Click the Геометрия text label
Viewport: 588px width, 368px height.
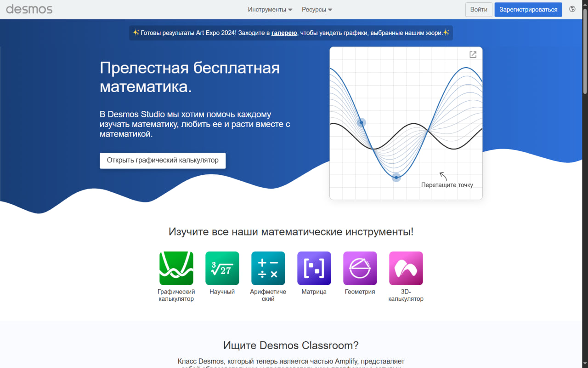pyautogui.click(x=360, y=292)
